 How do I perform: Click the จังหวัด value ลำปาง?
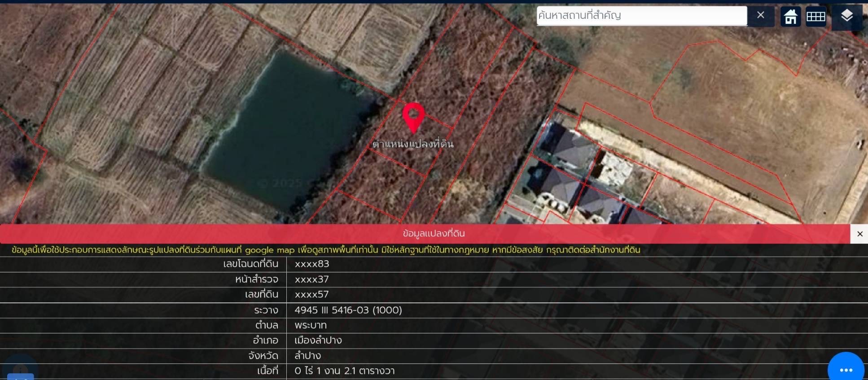308,356
